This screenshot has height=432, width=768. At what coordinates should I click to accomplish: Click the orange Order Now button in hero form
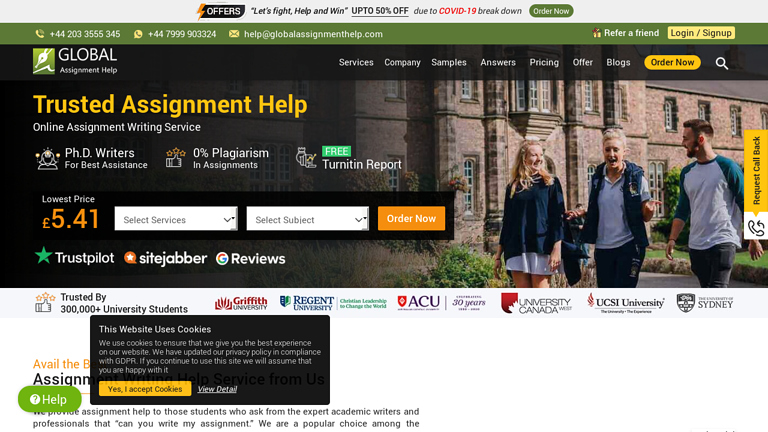pyautogui.click(x=411, y=218)
